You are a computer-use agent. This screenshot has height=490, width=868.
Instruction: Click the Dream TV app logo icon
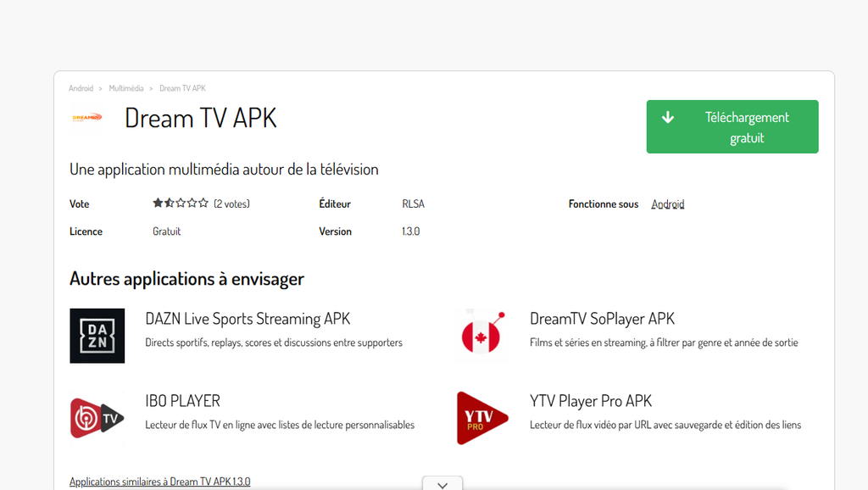click(x=87, y=117)
